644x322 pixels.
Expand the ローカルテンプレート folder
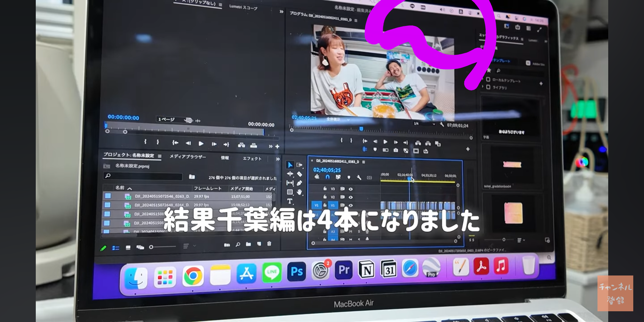(x=483, y=79)
